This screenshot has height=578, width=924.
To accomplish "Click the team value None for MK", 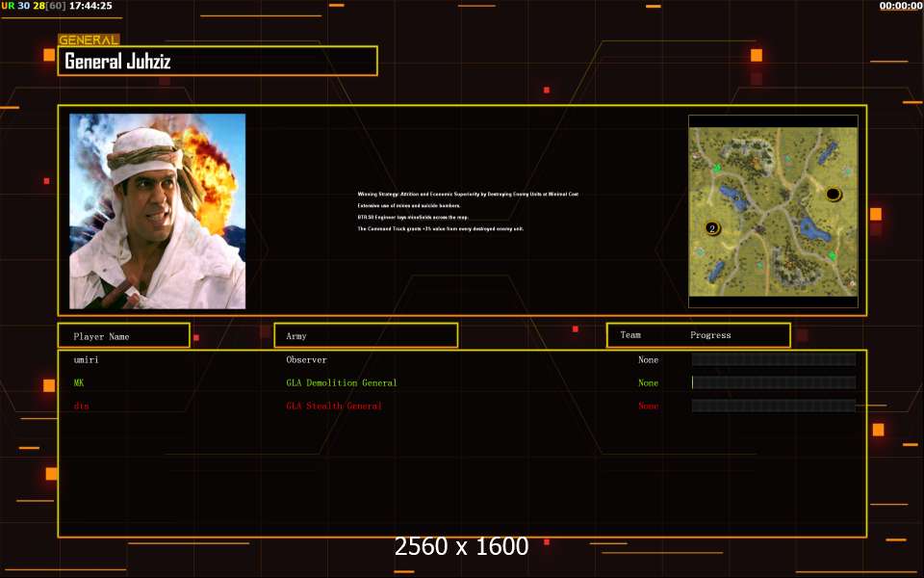I will [648, 382].
